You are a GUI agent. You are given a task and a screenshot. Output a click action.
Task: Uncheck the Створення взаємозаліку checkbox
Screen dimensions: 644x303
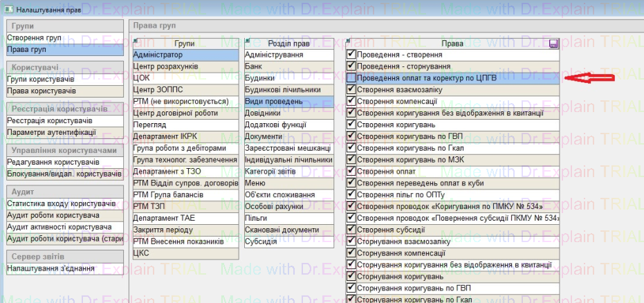(351, 90)
